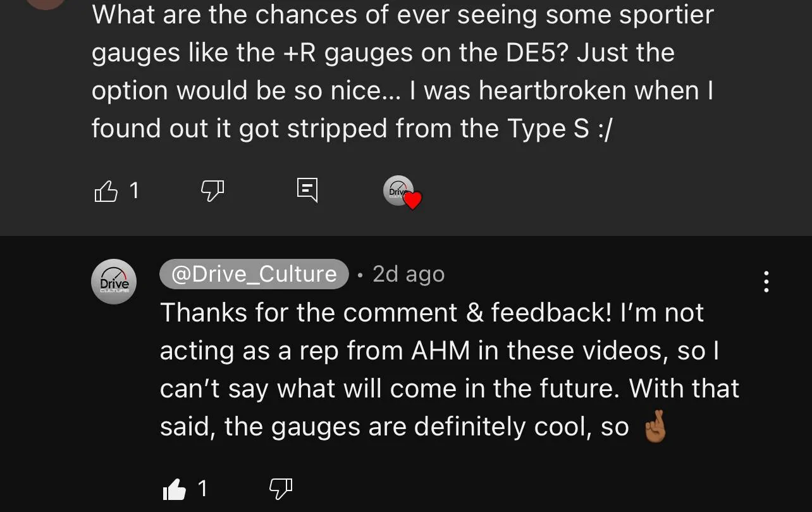Screen dimensions: 812x512
Task: Like the comment about +R gauges
Action: pos(106,190)
